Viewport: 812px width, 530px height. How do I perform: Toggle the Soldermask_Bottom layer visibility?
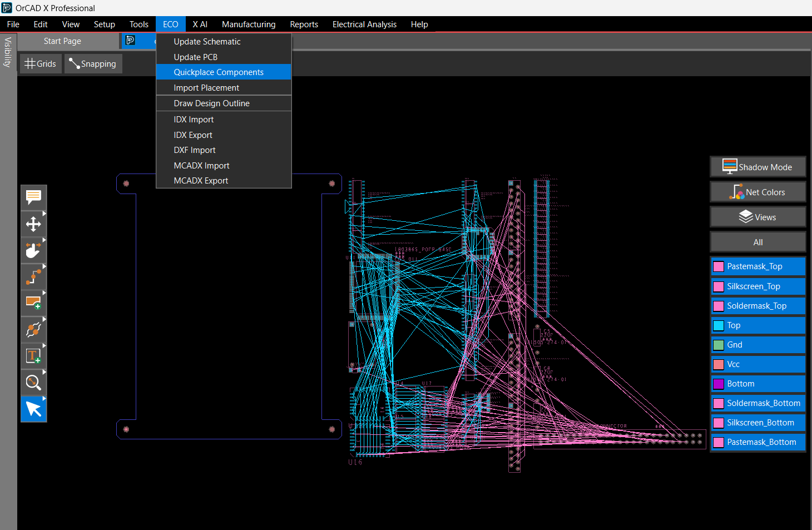[757, 403]
